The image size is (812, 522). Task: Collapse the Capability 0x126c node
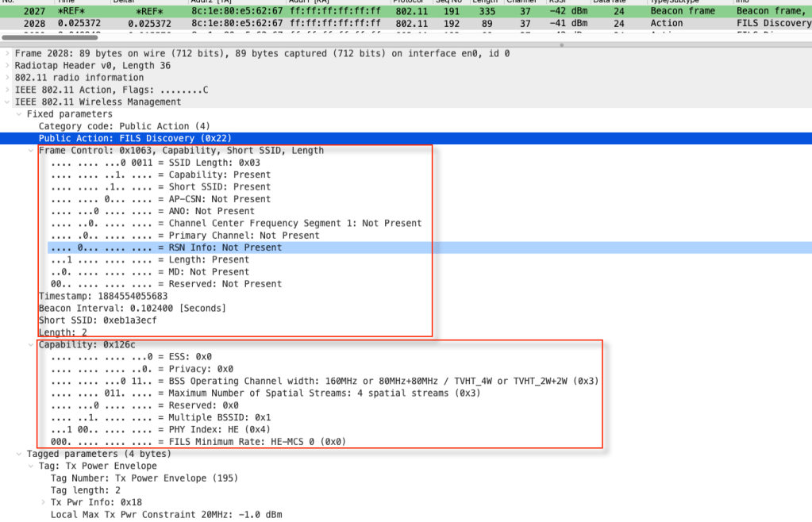[32, 345]
